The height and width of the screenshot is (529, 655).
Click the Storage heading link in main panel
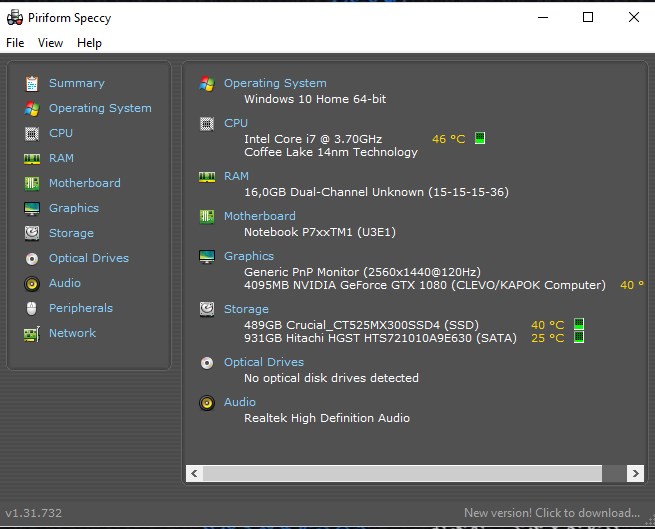pos(246,309)
